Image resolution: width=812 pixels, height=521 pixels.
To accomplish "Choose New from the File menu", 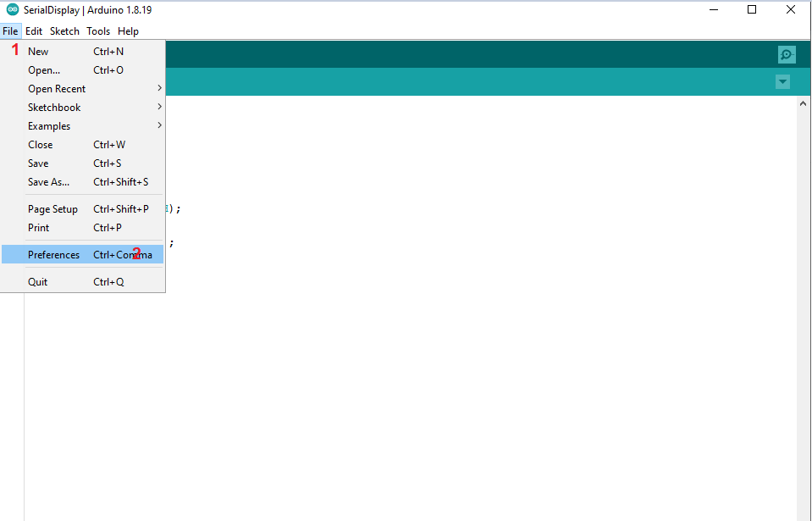I will [x=83, y=52].
